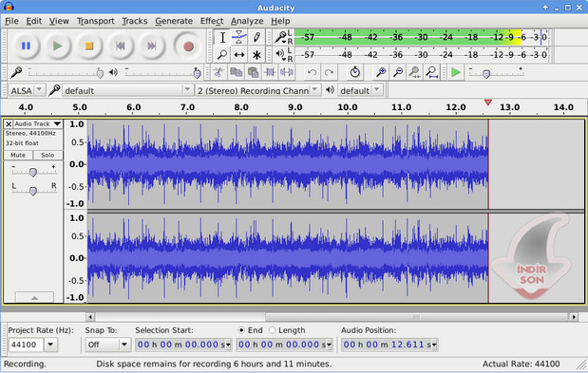Open the Effect menu
The height and width of the screenshot is (373, 588).
point(212,21)
